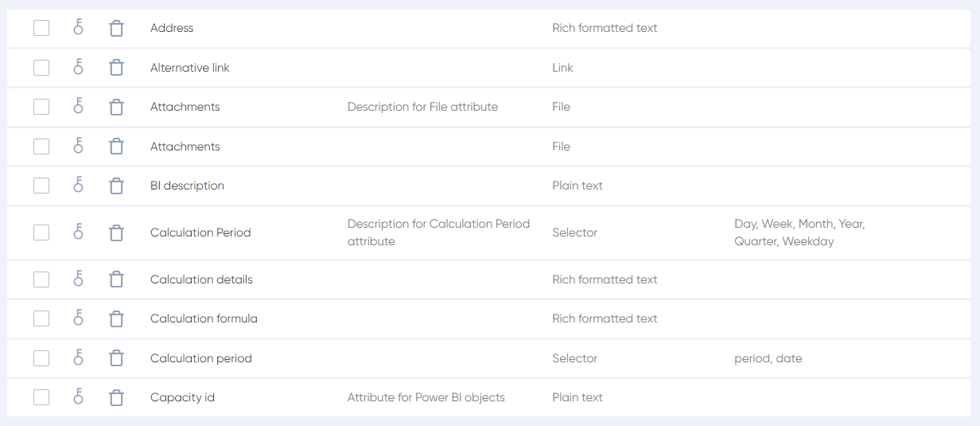Screen dimensions: 980x426
Task: Check the Capacity id row checkbox
Action: tap(41, 397)
